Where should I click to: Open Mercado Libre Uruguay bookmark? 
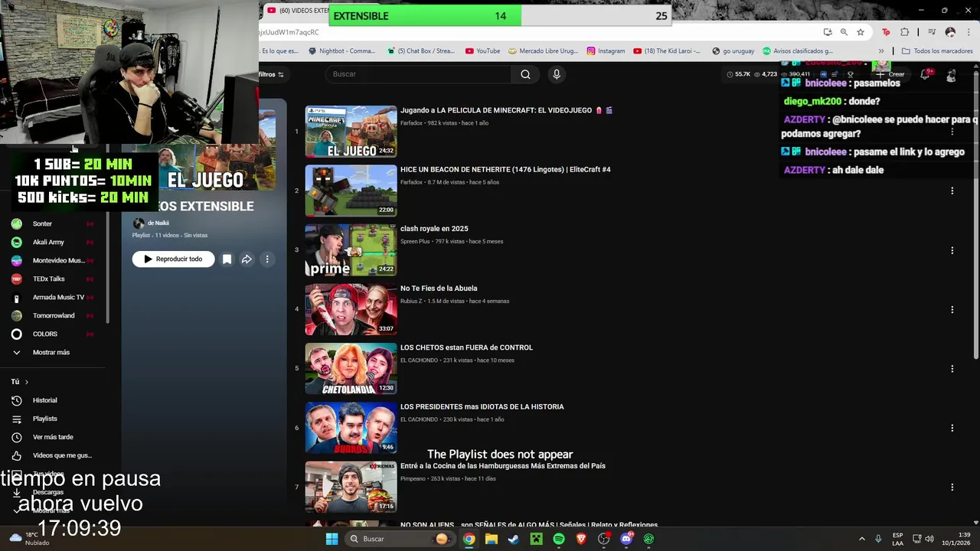tap(543, 51)
